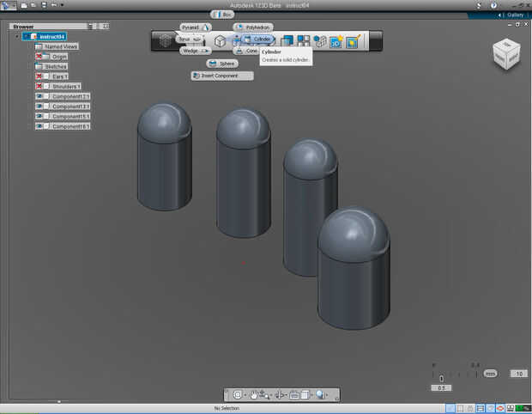Click the snap slider handle on ruler

441,378
